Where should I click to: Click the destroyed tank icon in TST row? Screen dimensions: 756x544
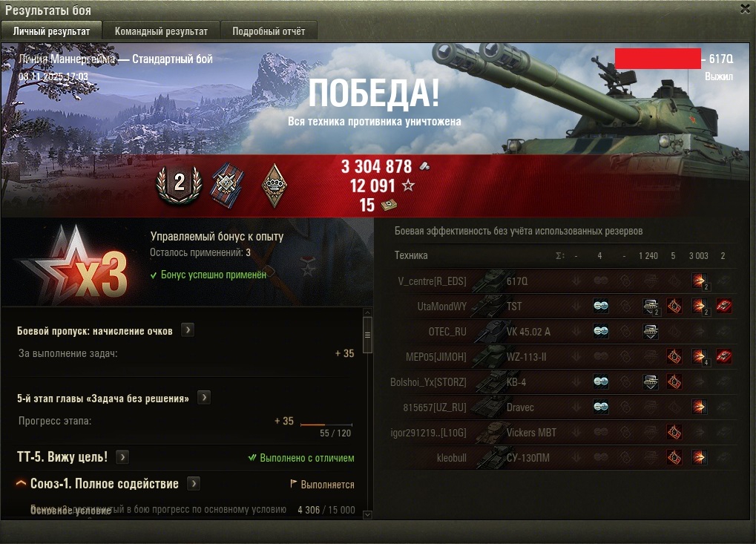(723, 306)
